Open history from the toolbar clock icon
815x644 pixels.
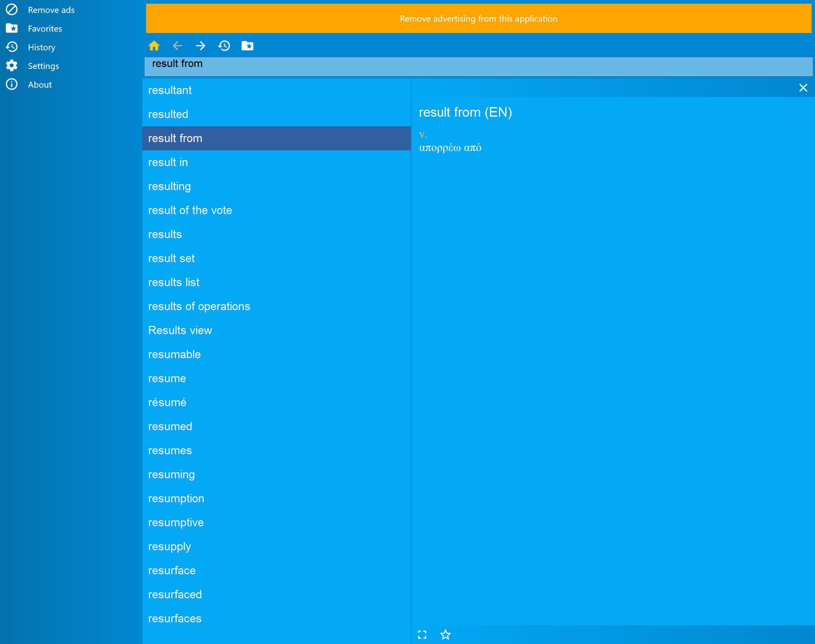click(x=224, y=46)
